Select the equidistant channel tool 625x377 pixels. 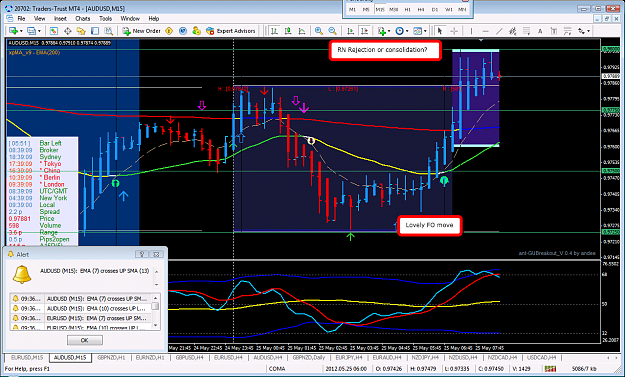(513, 31)
